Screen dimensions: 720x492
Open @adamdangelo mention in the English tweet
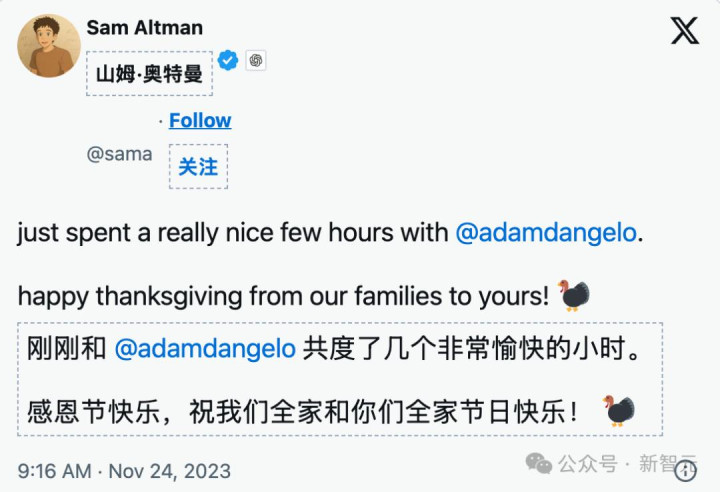click(546, 233)
